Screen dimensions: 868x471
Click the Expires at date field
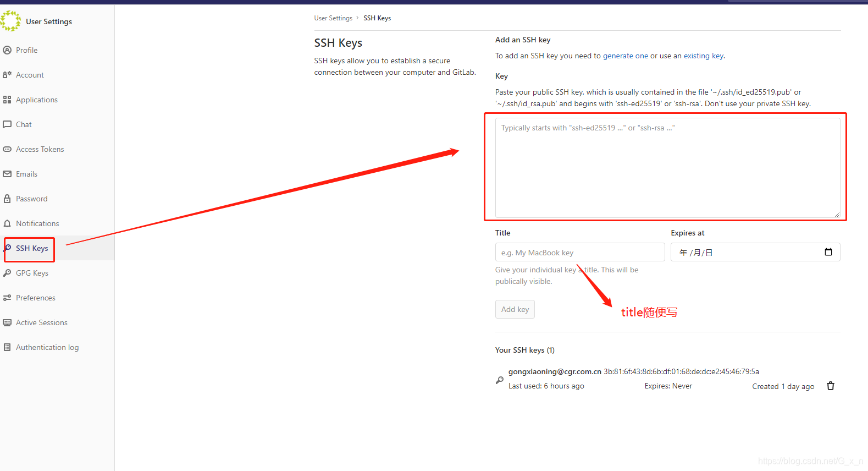click(755, 253)
